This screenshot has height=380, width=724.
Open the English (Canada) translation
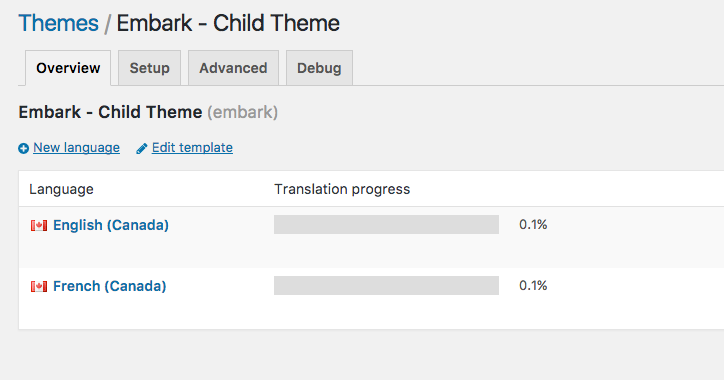click(111, 225)
